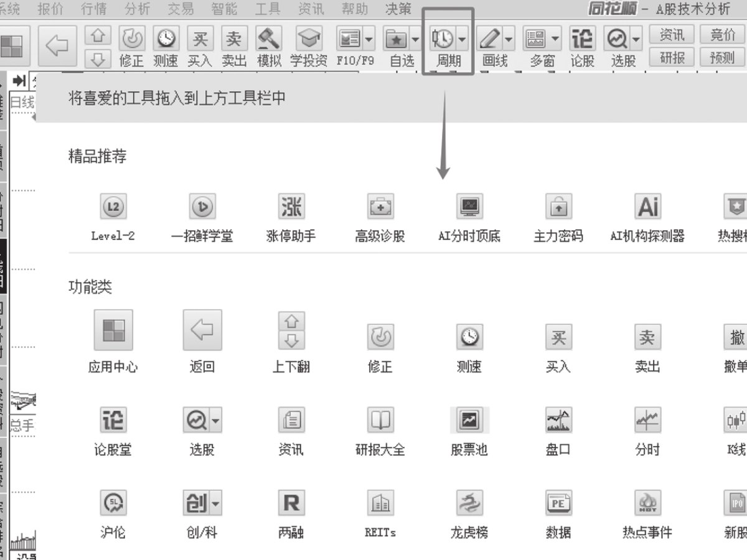Click the page-up arrow in toolbar
Image resolution: width=747 pixels, height=560 pixels.
tap(98, 35)
